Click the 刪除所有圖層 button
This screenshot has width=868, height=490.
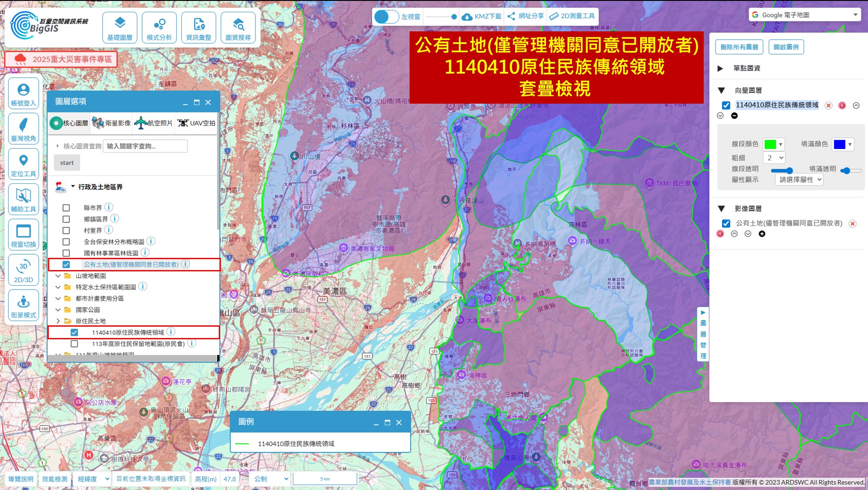(x=739, y=47)
